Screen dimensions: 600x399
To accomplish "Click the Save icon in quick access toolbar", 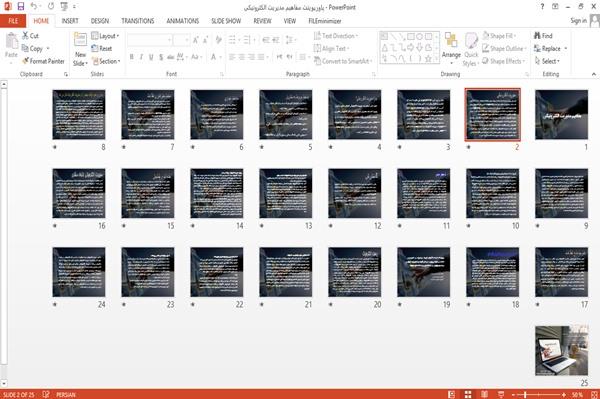I will point(21,6).
